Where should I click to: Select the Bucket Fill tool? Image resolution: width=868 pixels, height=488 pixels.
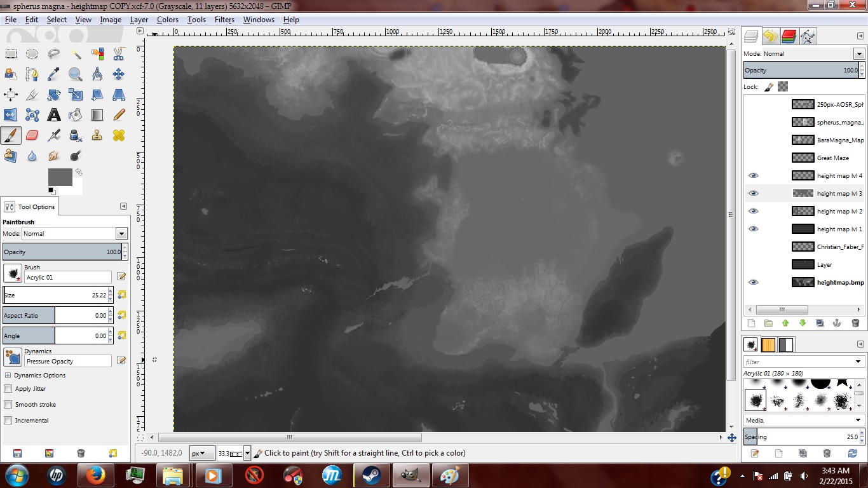pos(75,115)
